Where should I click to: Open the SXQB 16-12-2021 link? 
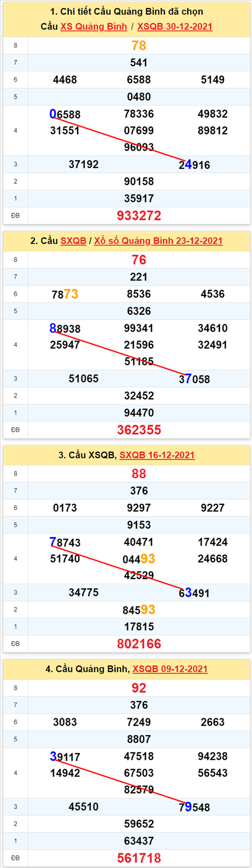[157, 455]
